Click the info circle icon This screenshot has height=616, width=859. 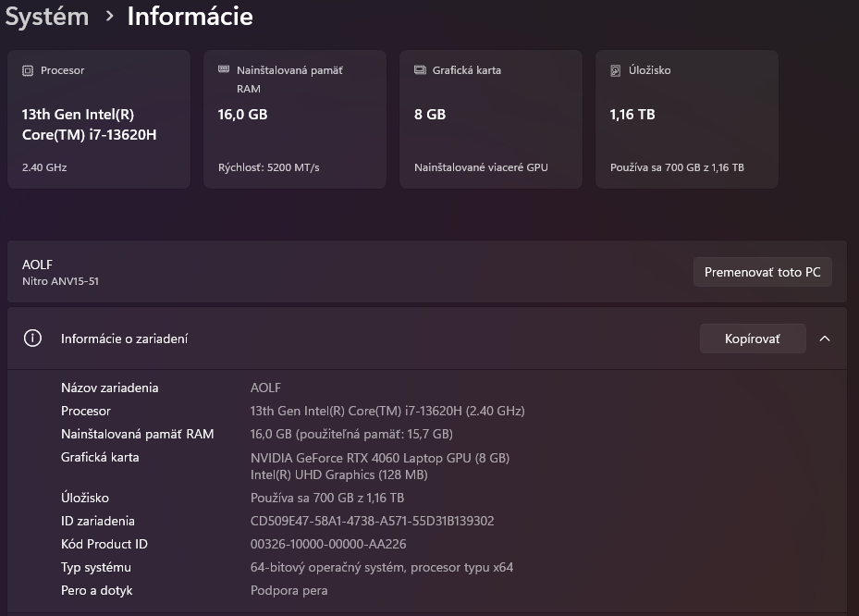[x=32, y=339]
